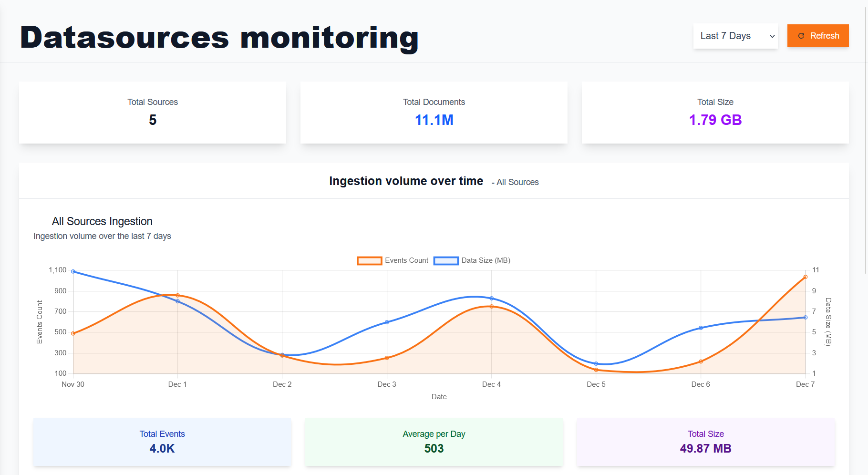Select the Dec 4 orange data point marker
Viewport: 868px width, 475px height.
coord(492,307)
